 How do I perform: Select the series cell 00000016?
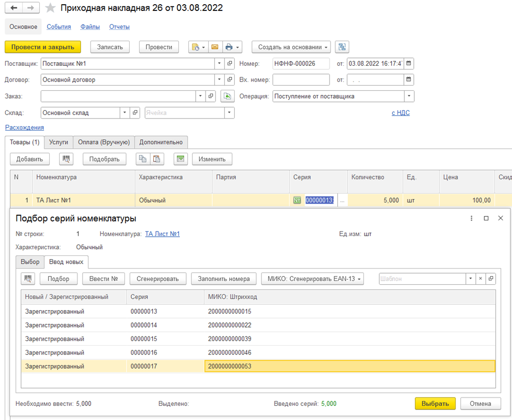(x=165, y=353)
